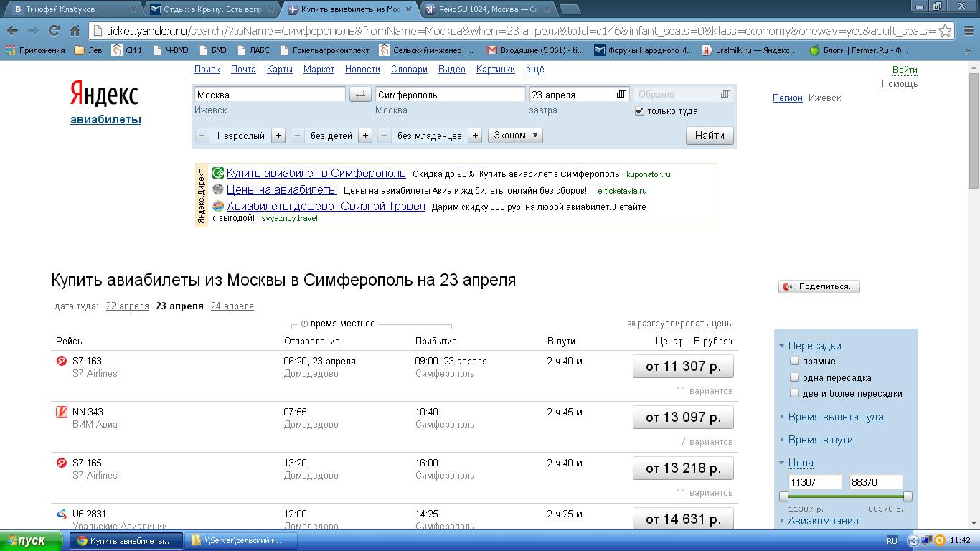This screenshot has height=551, width=980.
Task: Enable the прямые flights filter
Action: (x=794, y=361)
